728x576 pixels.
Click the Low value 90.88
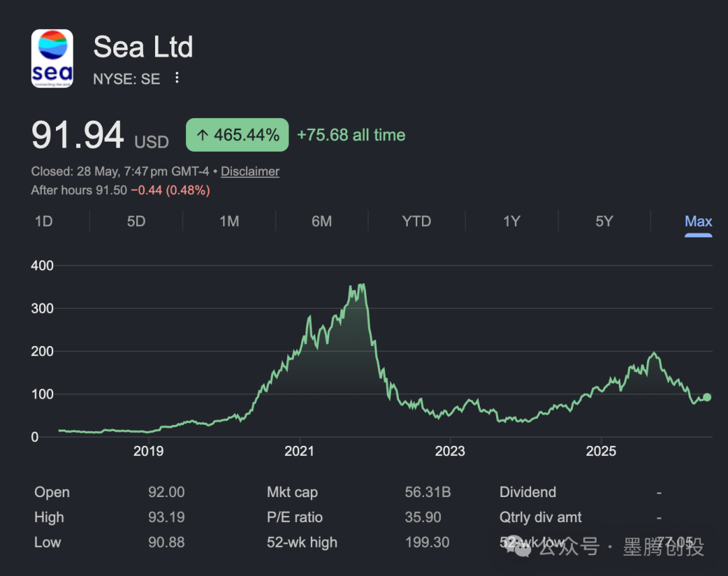coord(166,542)
